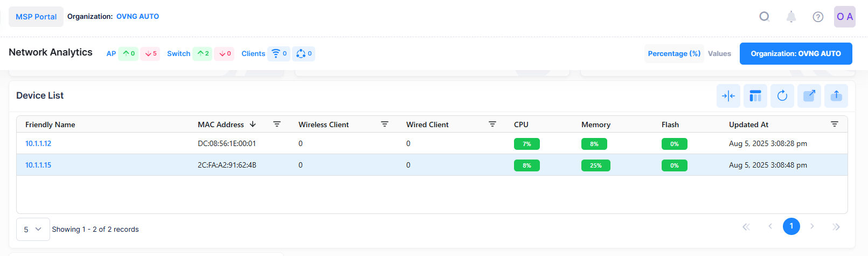The height and width of the screenshot is (256, 868).
Task: Switch display to Percentage (%)
Action: (x=674, y=53)
